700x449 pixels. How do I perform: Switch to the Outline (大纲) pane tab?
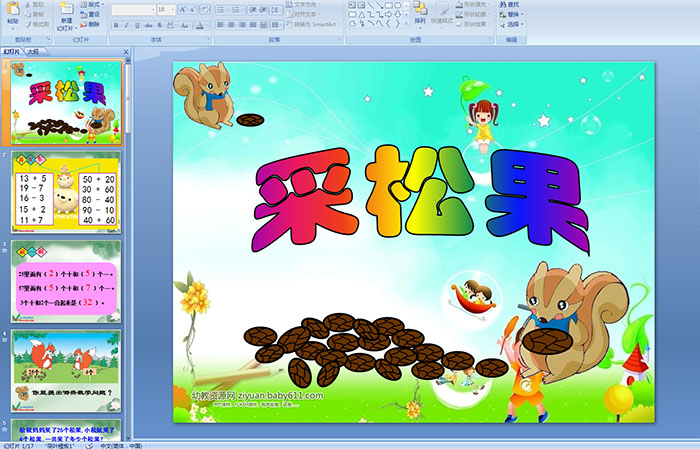33,52
